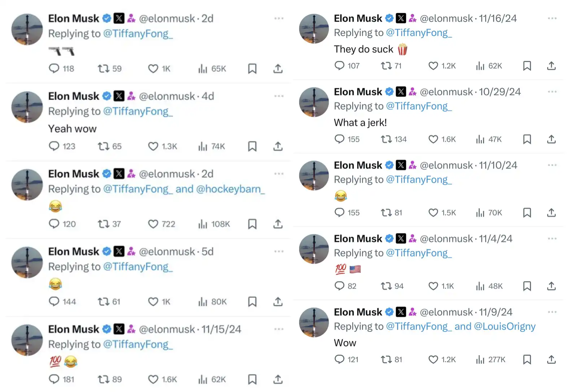Like the "Yeah wow" reply
Screen dimensions: 581x392
[153, 146]
